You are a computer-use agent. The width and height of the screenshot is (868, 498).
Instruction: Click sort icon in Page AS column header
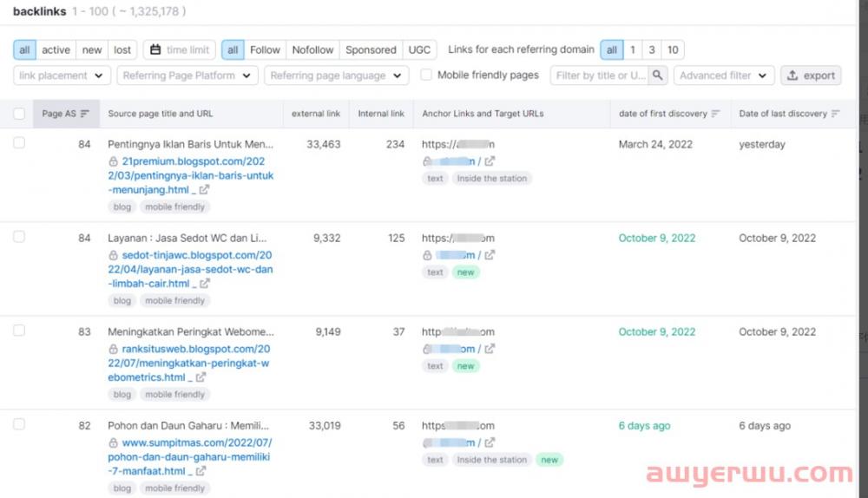pos(85,114)
